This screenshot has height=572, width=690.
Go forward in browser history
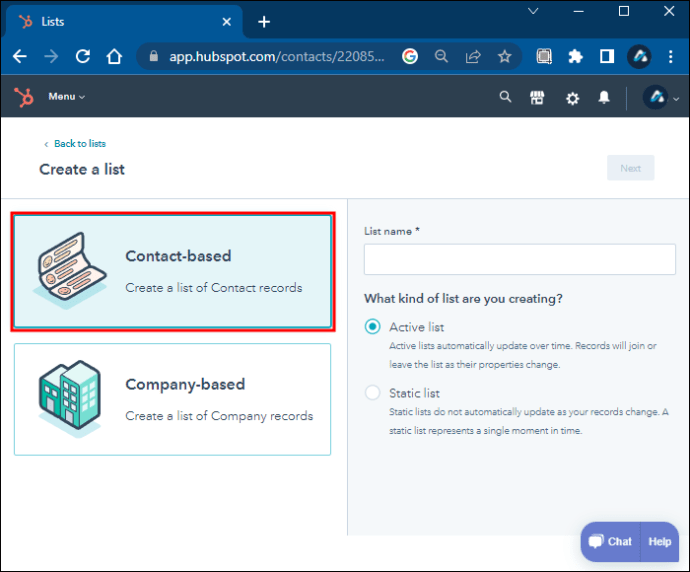[51, 56]
